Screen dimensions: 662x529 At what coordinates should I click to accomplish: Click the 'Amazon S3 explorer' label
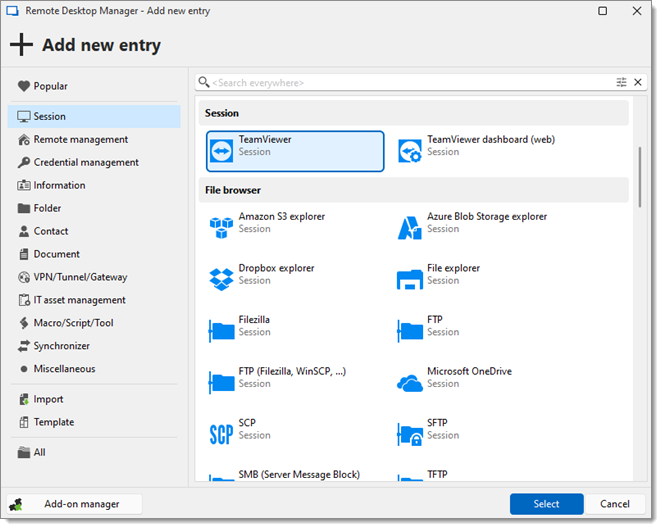point(282,217)
